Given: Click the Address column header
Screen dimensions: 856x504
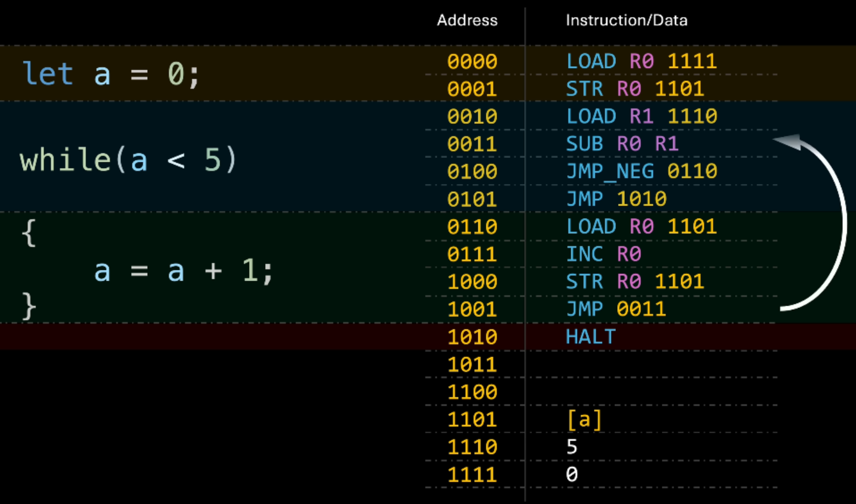Looking at the screenshot, I should click(467, 20).
